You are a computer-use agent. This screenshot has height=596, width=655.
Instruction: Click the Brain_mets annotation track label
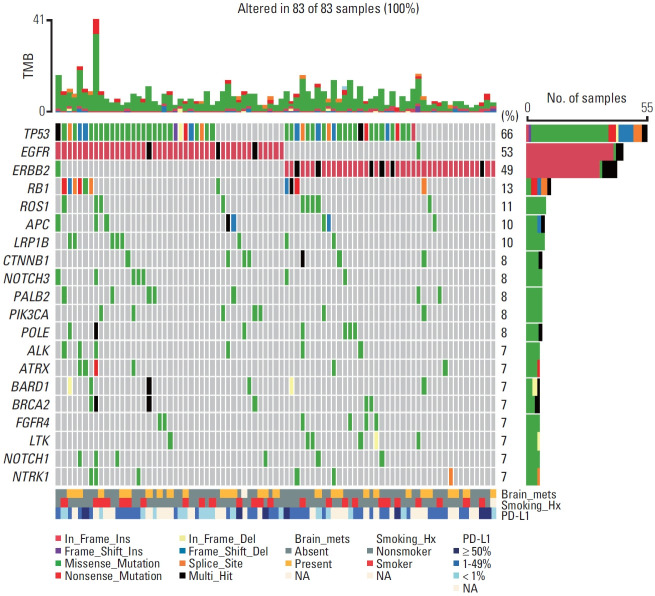(x=528, y=495)
